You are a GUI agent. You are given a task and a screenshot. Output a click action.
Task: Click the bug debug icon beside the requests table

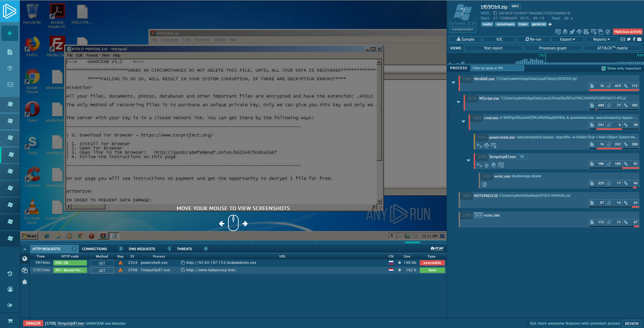tap(25, 282)
